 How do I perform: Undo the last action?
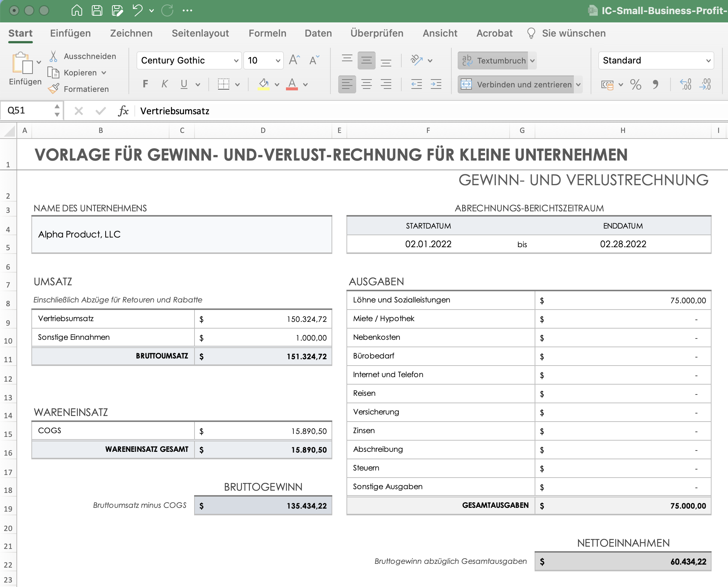[x=138, y=10]
